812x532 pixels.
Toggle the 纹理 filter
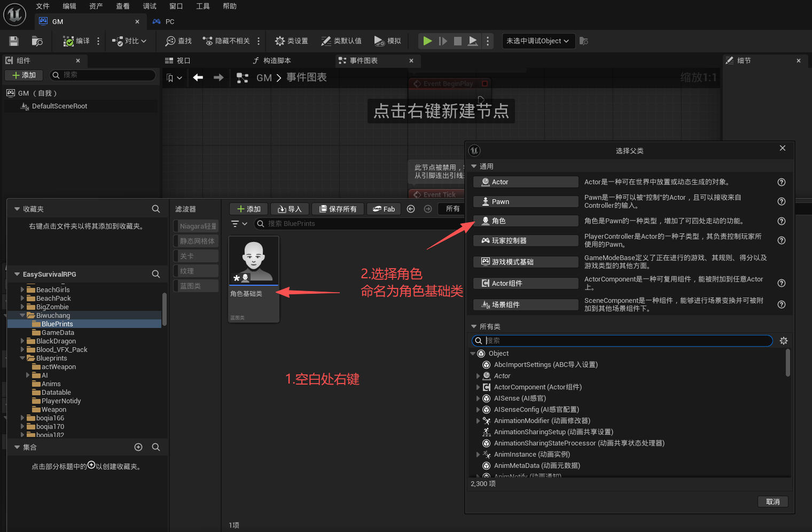pos(196,271)
